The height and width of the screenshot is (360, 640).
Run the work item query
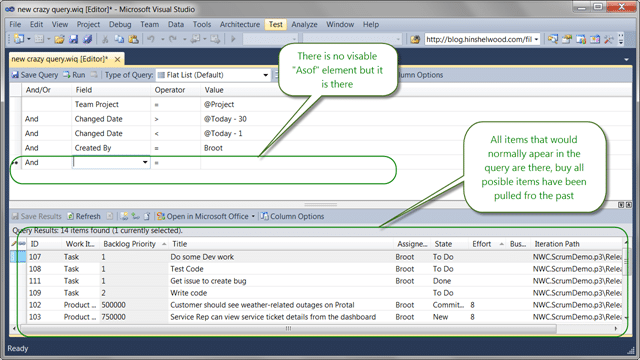pyautogui.click(x=74, y=75)
